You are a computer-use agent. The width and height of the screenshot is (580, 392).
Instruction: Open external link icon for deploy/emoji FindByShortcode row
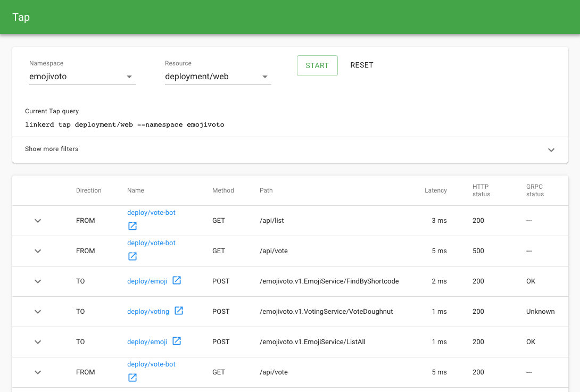(x=177, y=280)
